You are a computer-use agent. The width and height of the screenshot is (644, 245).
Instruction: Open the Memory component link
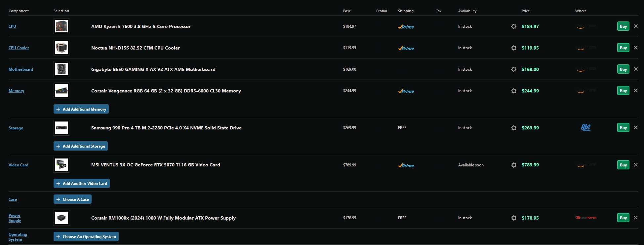pyautogui.click(x=16, y=90)
